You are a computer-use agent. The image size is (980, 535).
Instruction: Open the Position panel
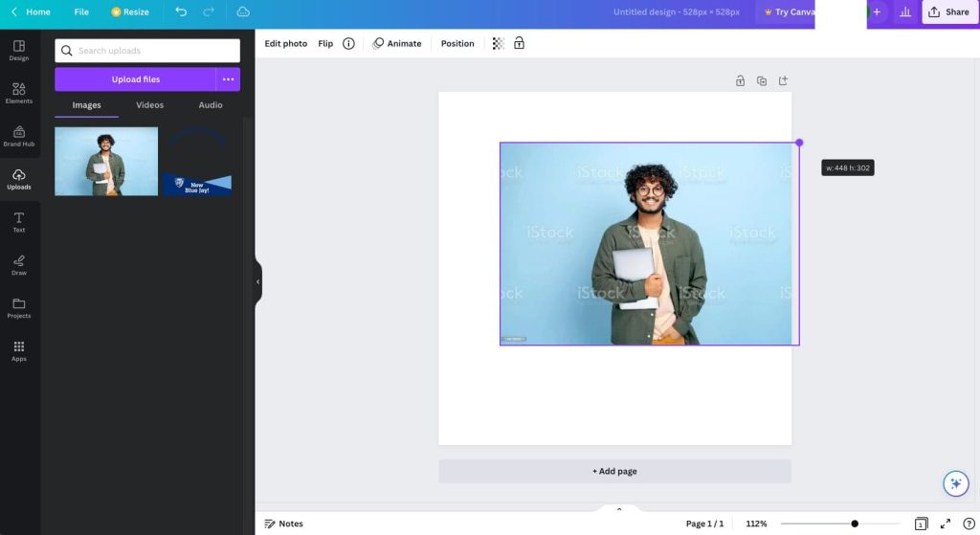(x=457, y=44)
